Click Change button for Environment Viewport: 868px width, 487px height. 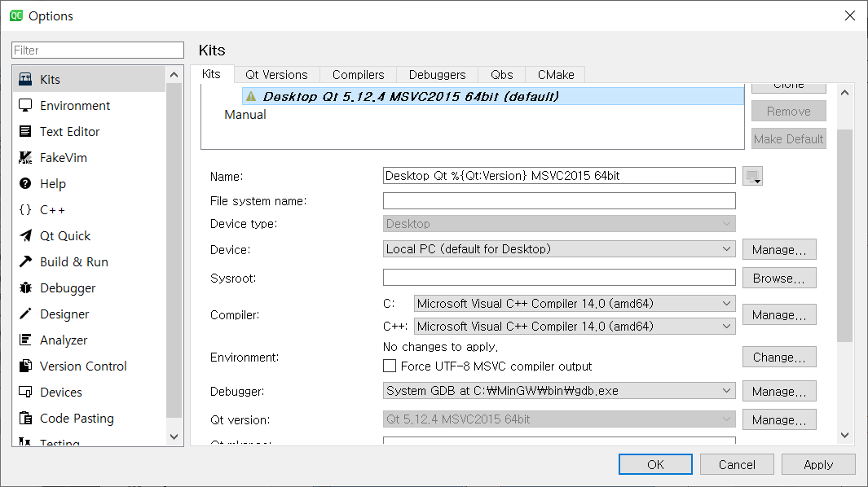(779, 358)
